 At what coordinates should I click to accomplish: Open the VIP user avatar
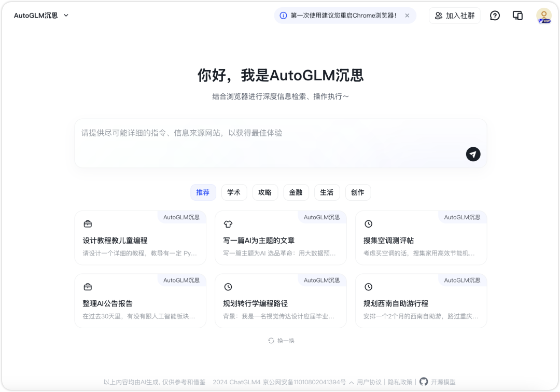pos(544,16)
